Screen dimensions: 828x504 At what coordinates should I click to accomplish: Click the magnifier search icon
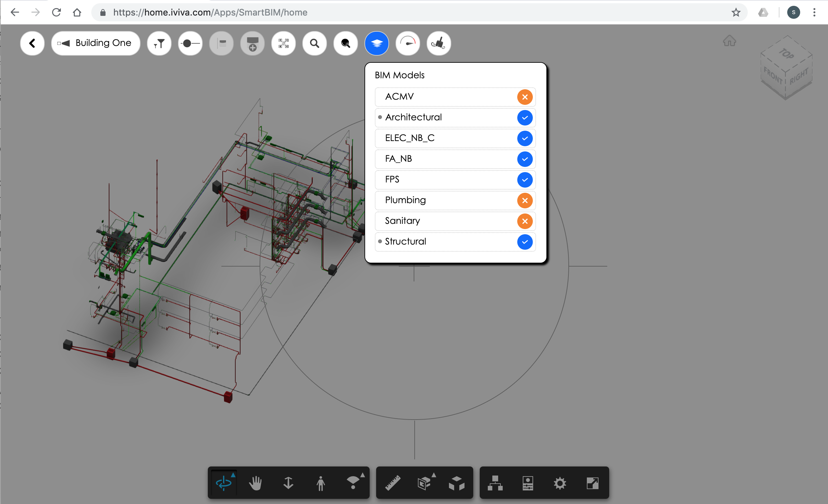pos(315,43)
